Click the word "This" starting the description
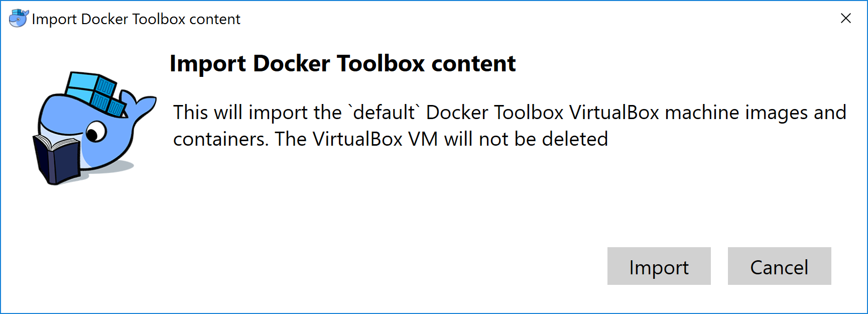Image resolution: width=868 pixels, height=314 pixels. [191, 113]
